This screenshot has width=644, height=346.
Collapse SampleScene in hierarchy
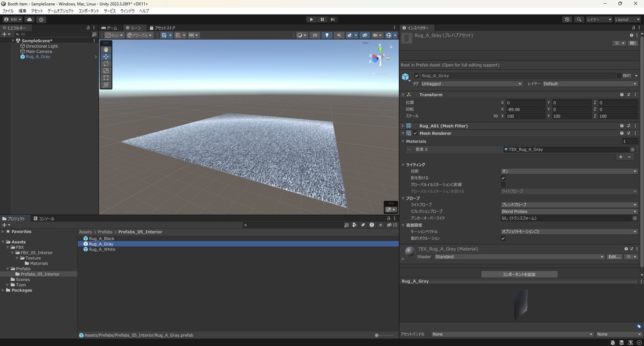[13, 41]
